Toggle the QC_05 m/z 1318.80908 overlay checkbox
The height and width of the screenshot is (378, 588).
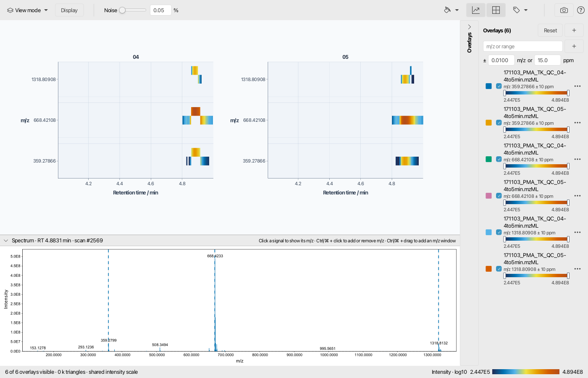(499, 269)
